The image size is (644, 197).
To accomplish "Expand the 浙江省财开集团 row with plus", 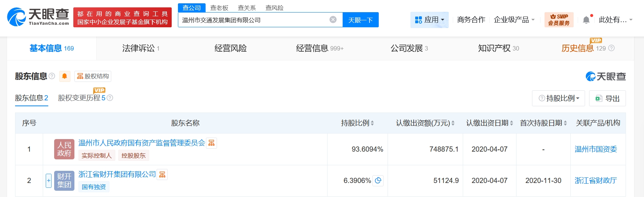I will [x=49, y=180].
